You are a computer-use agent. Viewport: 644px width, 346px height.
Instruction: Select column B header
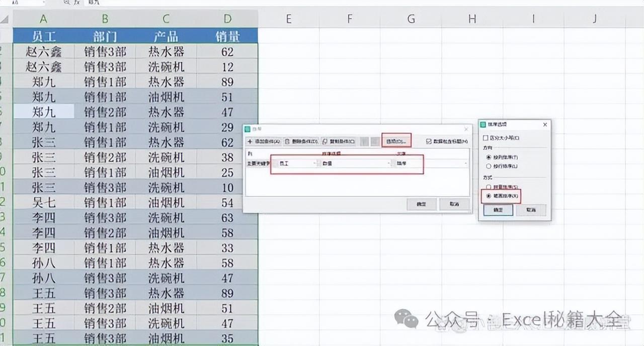point(105,19)
